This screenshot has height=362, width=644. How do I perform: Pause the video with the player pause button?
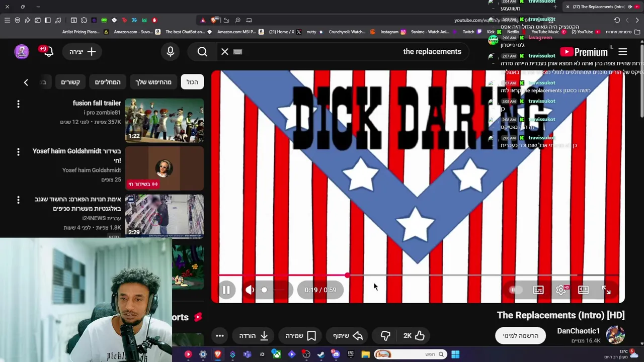click(x=226, y=290)
